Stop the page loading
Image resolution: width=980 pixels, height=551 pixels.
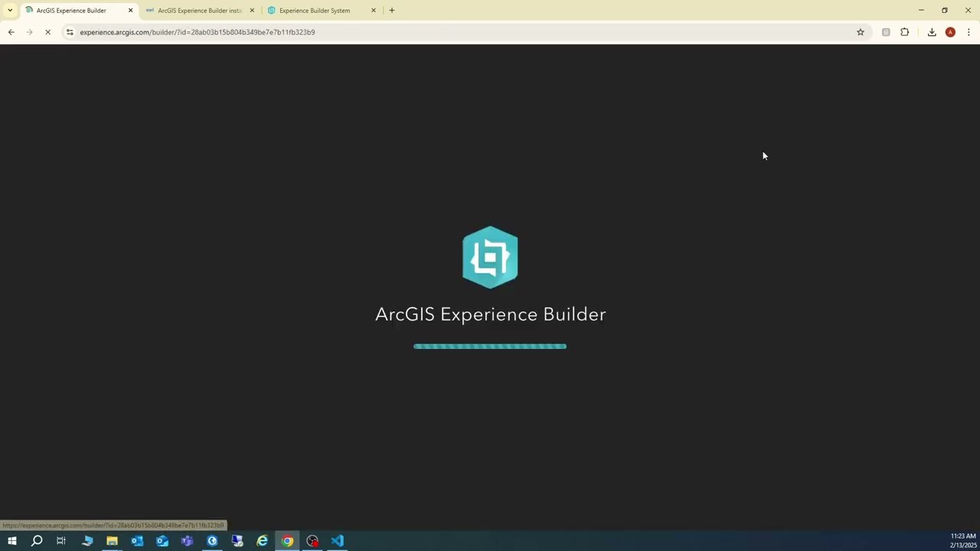[47, 32]
